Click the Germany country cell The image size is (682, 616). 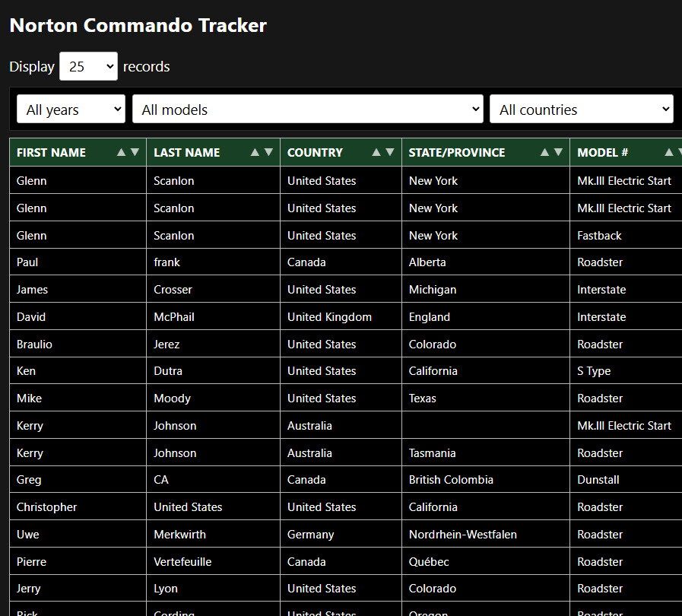coord(341,534)
